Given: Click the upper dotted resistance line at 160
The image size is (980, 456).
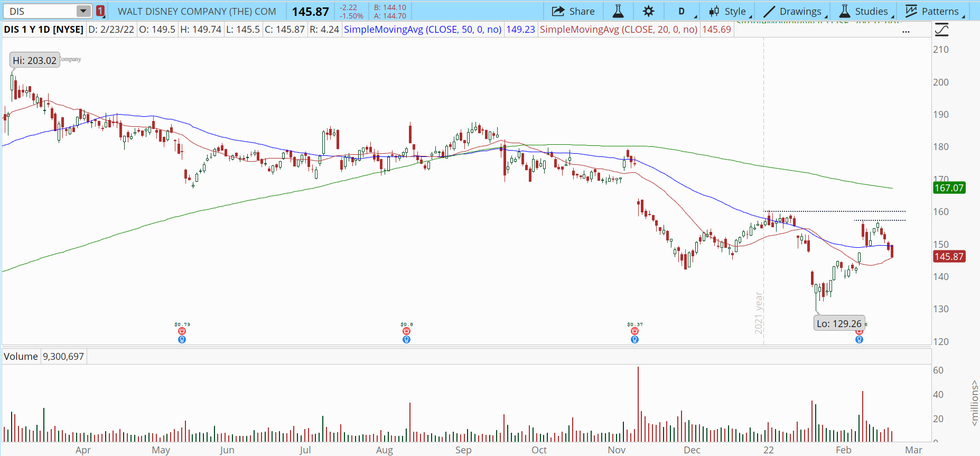Looking at the screenshot, I should (x=835, y=211).
